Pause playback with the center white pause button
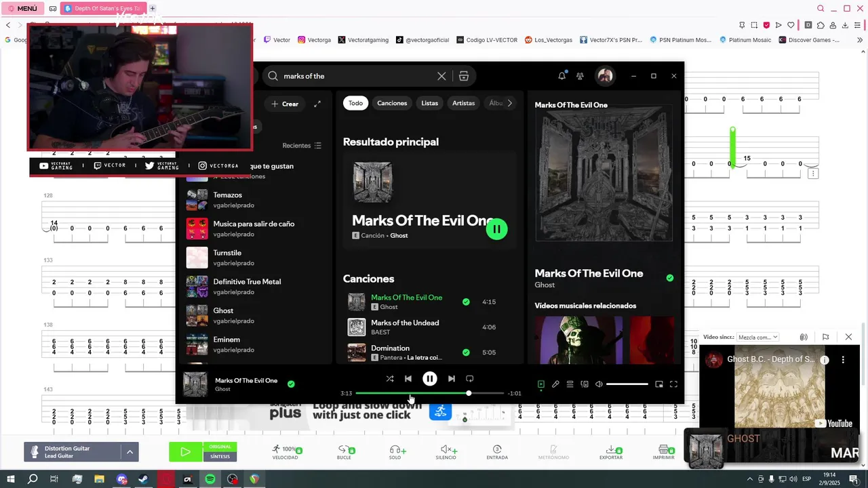Viewport: 868px width, 488px height. (430, 379)
